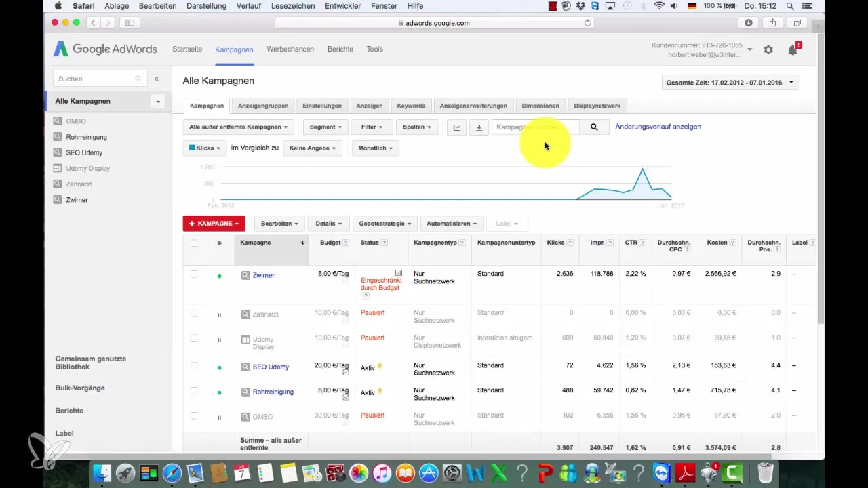Select 'GMBO' in the sidebar campaign list
The image size is (868, 488).
point(76,121)
